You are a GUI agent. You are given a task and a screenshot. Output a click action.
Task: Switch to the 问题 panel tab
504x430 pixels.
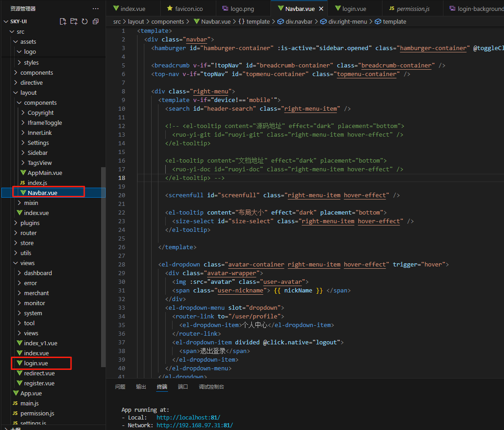pyautogui.click(x=120, y=387)
